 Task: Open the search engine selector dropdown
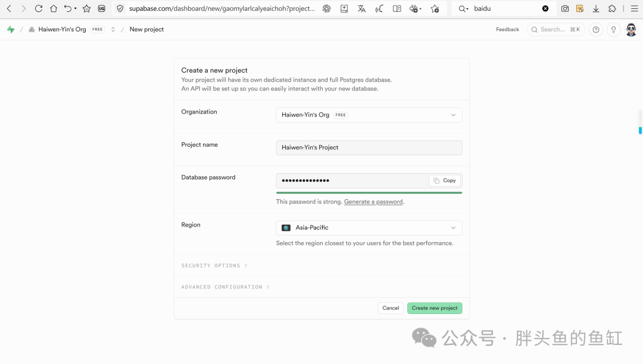pyautogui.click(x=463, y=8)
